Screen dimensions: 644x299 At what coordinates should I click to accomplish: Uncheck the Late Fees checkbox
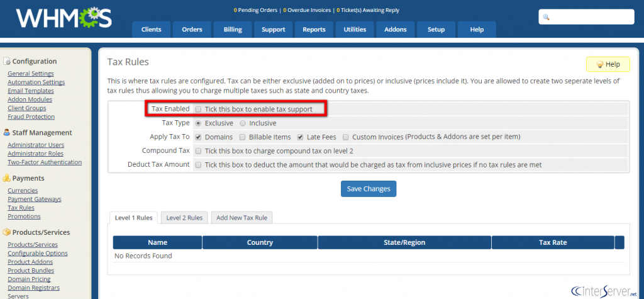[x=300, y=137]
